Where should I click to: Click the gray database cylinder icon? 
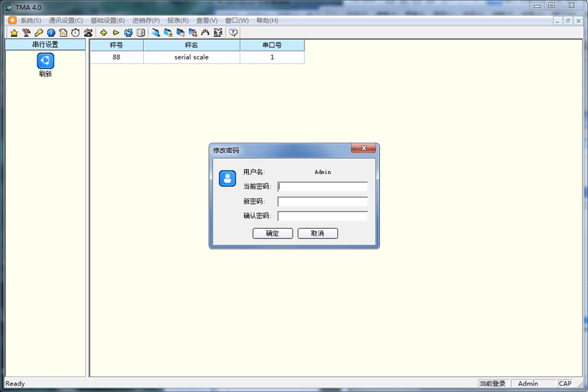140,32
